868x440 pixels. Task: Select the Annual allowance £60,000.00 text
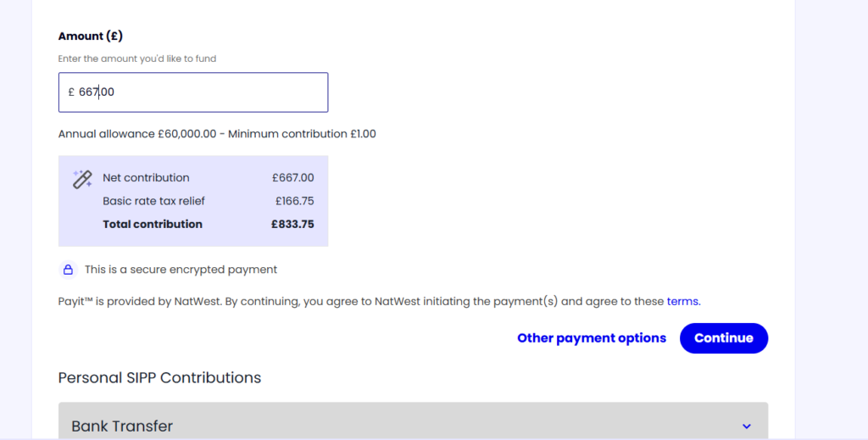pyautogui.click(x=137, y=134)
